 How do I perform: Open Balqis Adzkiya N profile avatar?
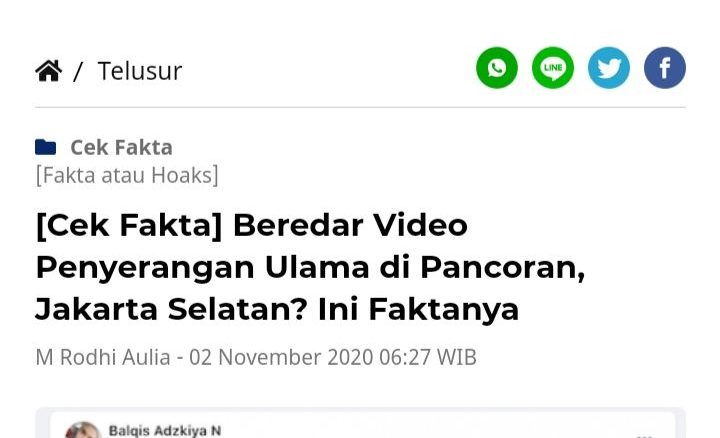(83, 431)
